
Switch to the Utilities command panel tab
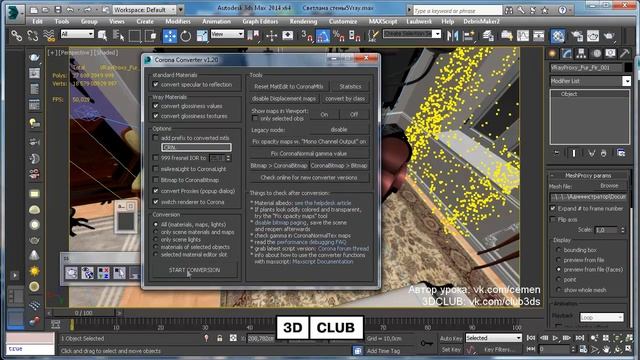point(625,53)
